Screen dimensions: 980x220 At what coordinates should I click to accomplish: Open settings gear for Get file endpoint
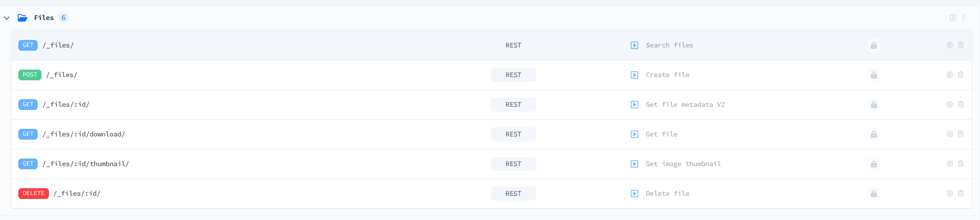point(950,134)
